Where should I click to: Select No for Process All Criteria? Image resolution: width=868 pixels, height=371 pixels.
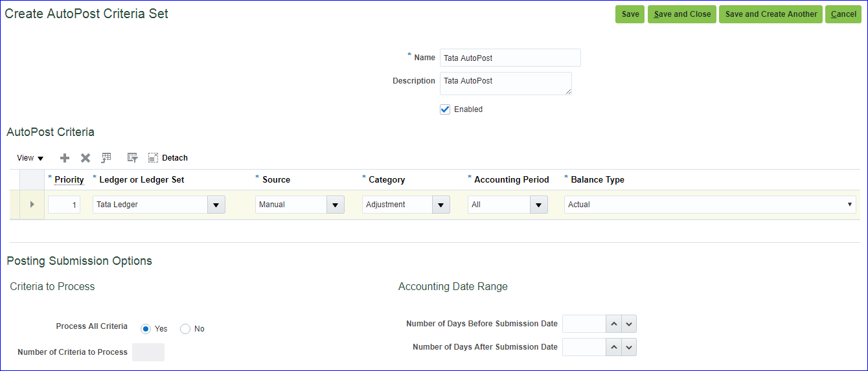coord(185,329)
